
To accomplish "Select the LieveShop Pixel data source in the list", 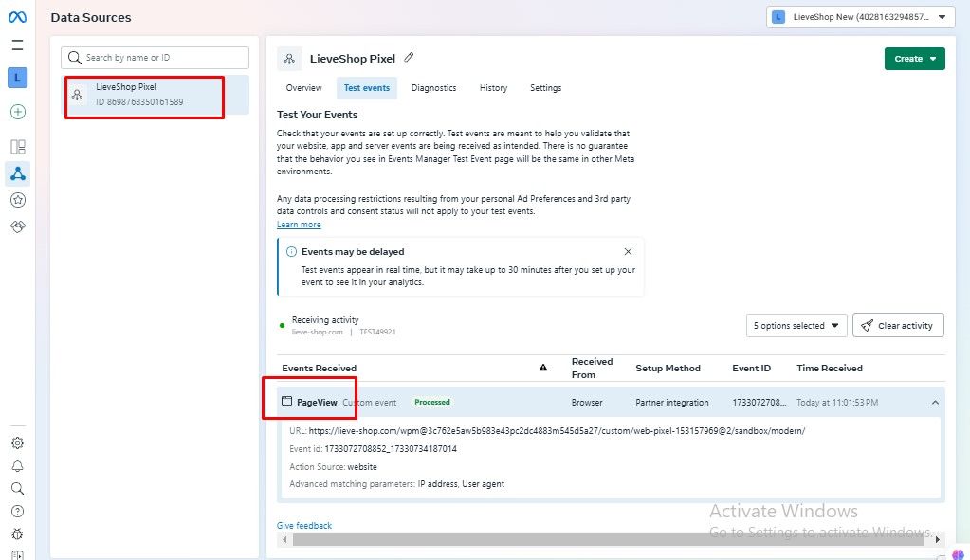I will click(x=156, y=95).
